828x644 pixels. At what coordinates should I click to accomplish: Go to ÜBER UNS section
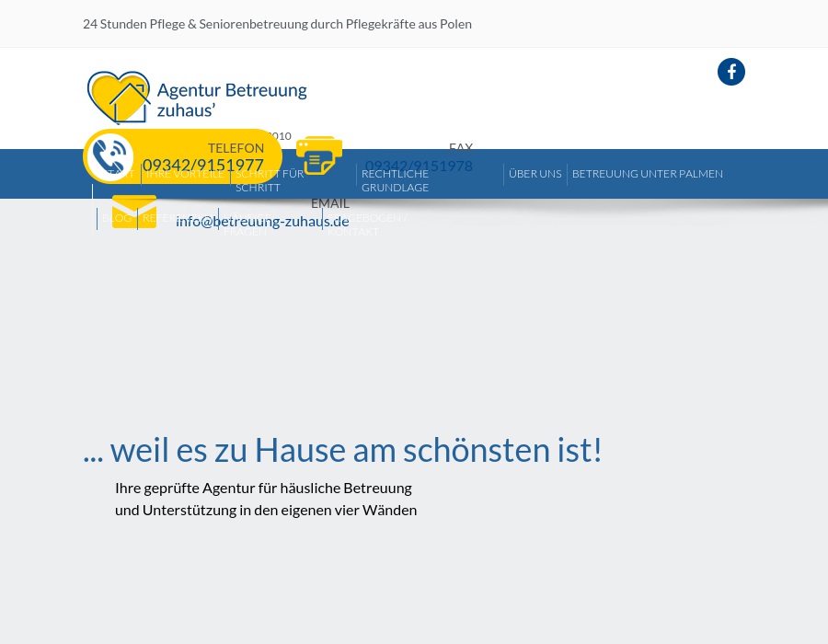(x=535, y=174)
